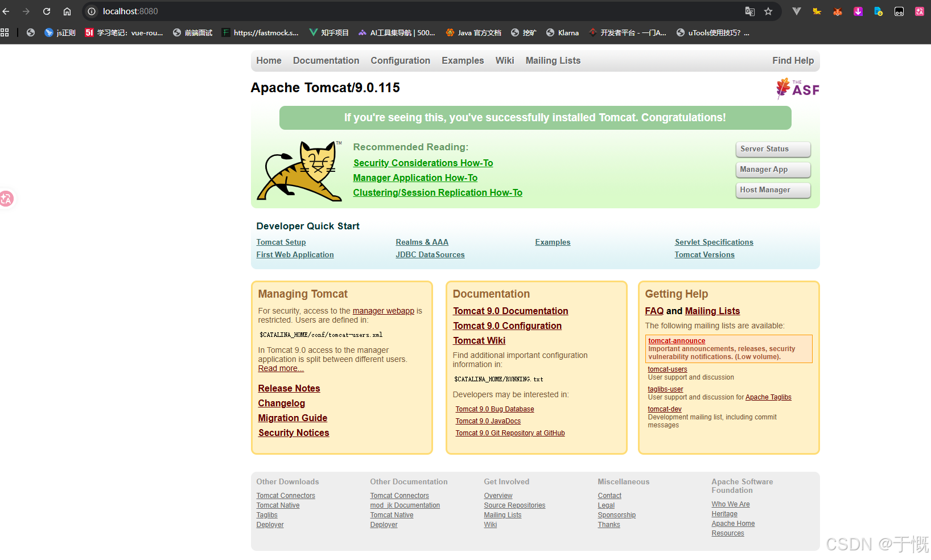
Task: Open the pink translate extension in toolbar
Action: pyautogui.click(x=920, y=11)
